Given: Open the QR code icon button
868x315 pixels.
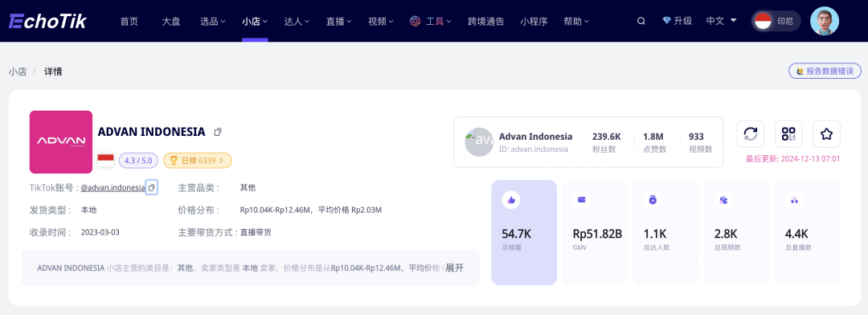Looking at the screenshot, I should pyautogui.click(x=788, y=134).
